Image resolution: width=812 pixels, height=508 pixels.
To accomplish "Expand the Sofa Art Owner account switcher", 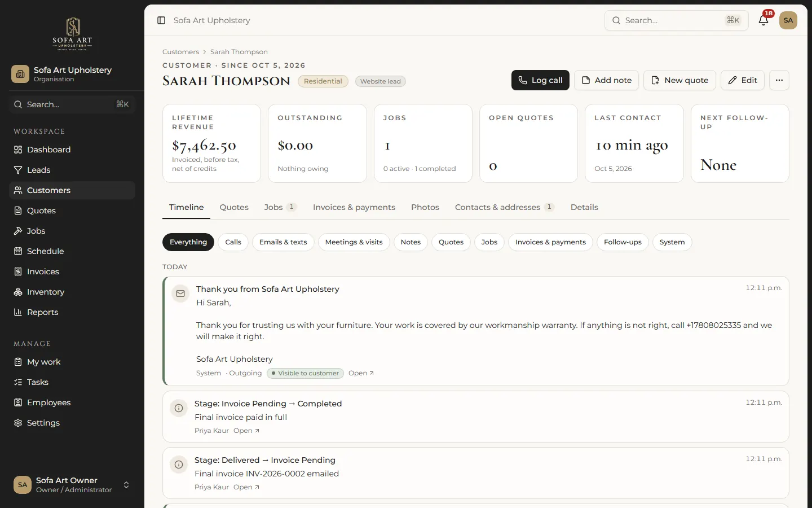I will (x=72, y=485).
